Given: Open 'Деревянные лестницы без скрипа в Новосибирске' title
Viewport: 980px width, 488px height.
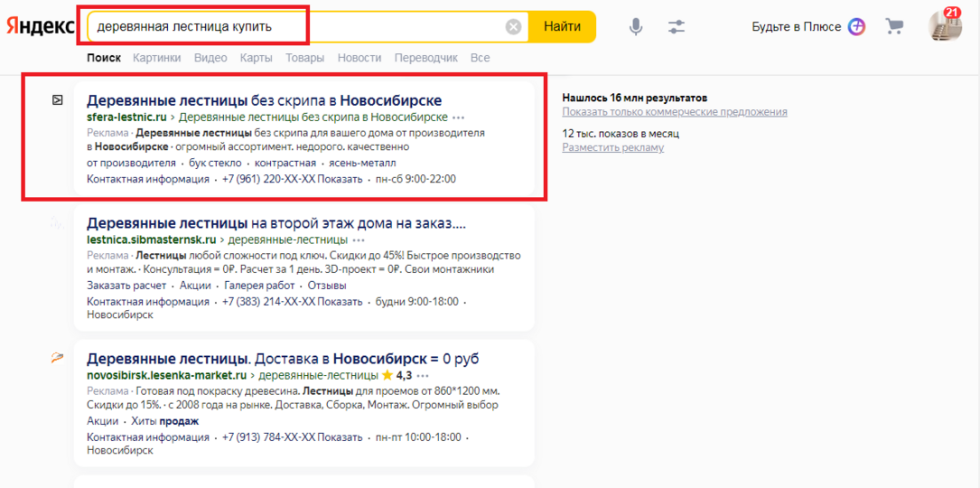Looking at the screenshot, I should [x=265, y=100].
